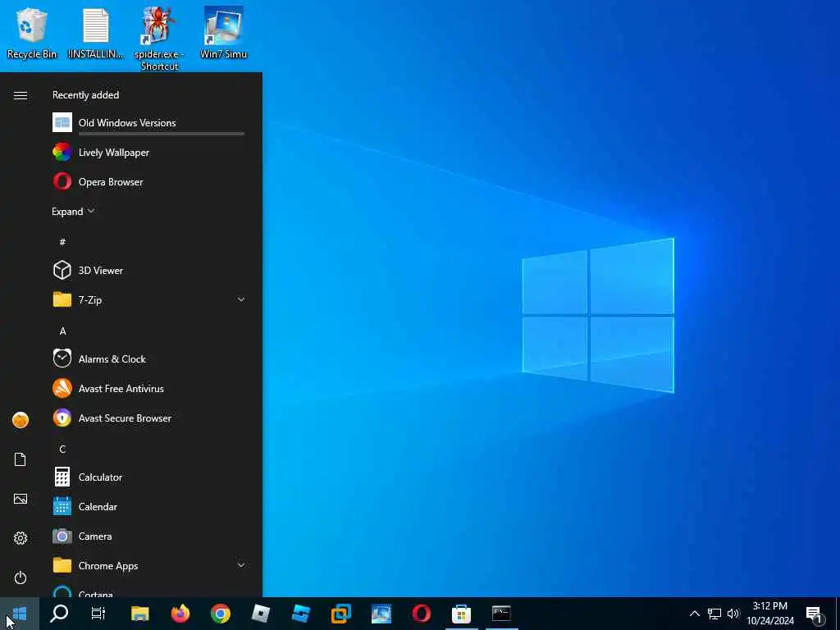Open the clock showing 3:12 PM

tap(770, 614)
